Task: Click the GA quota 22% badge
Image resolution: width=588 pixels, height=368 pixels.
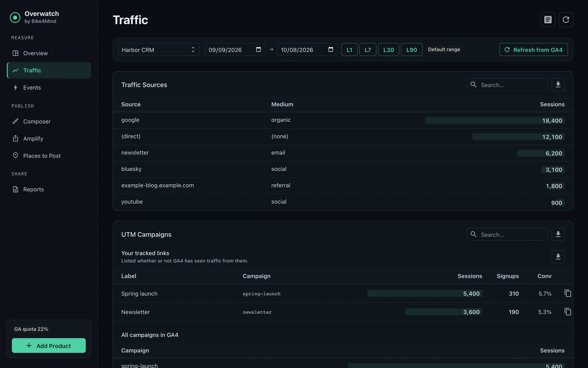Action: coord(31,329)
